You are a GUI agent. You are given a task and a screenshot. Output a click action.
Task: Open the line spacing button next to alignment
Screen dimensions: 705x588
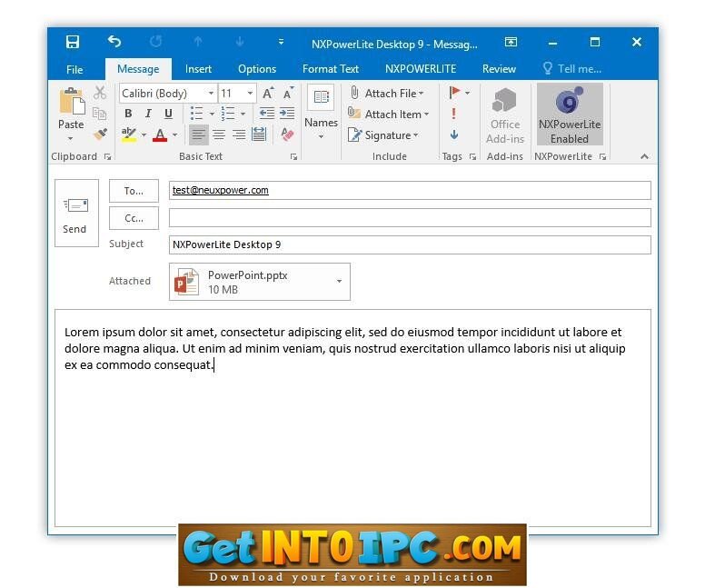(259, 135)
